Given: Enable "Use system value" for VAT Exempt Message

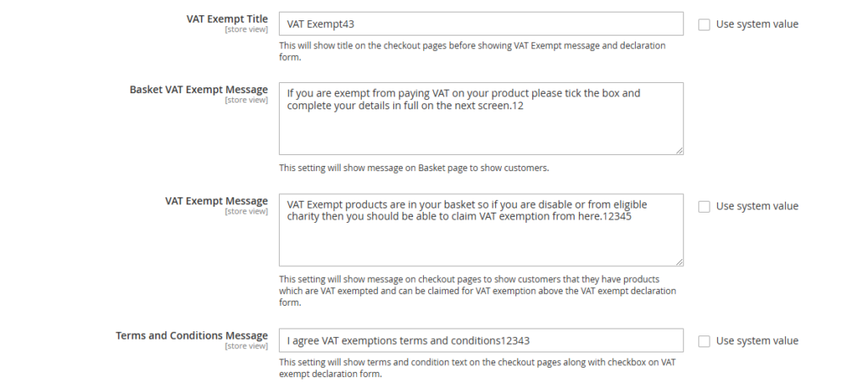Looking at the screenshot, I should click(x=704, y=206).
